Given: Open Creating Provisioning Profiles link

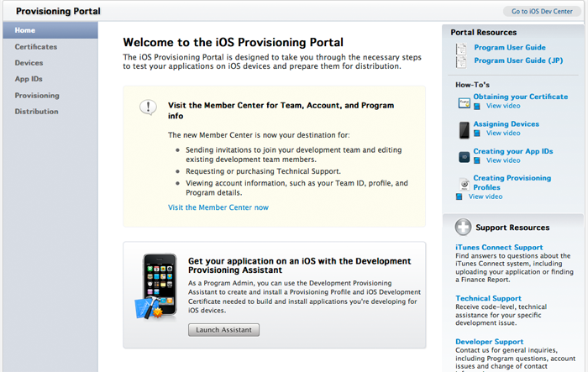Looking at the screenshot, I should click(x=512, y=182).
